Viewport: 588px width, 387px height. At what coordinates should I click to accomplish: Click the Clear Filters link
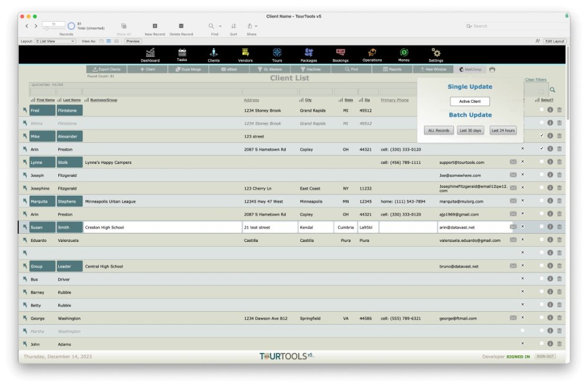[x=536, y=79]
